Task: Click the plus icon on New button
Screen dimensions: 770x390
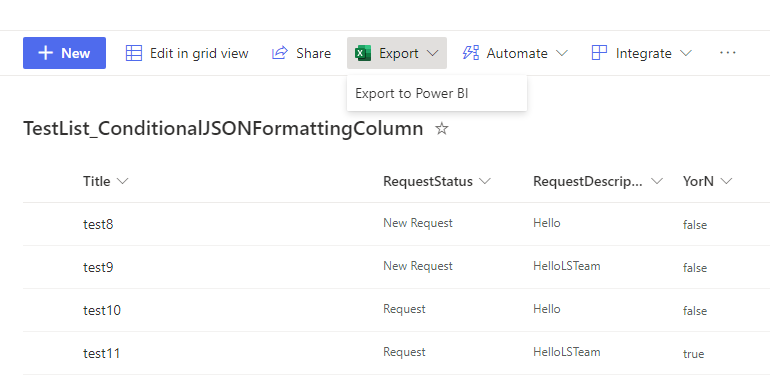Action: click(x=45, y=53)
